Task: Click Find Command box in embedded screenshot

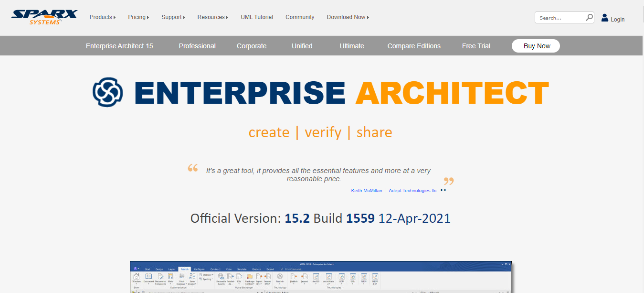Action: pos(292,269)
